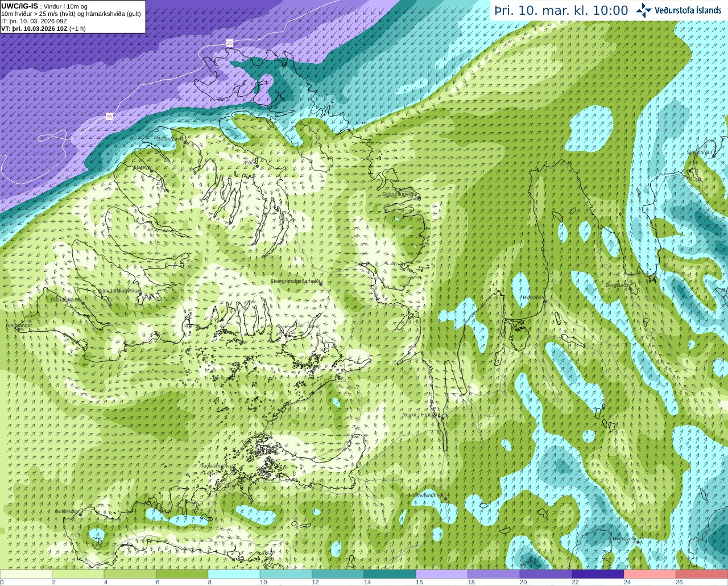Select the 10–12 m/s turquoise legend swatch
The image size is (728, 586).
pos(286,574)
